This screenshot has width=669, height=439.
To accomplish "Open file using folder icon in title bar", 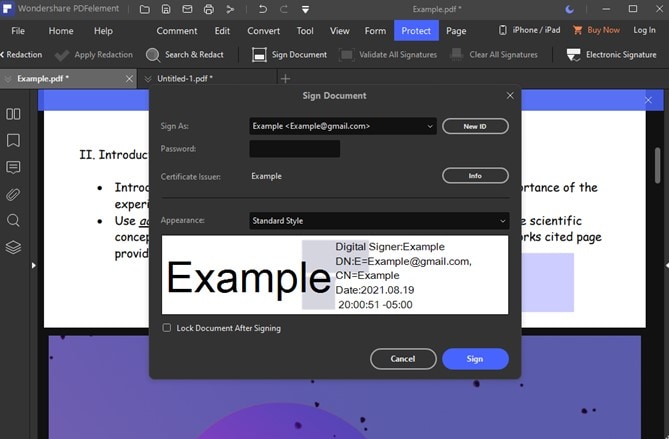I will click(145, 9).
